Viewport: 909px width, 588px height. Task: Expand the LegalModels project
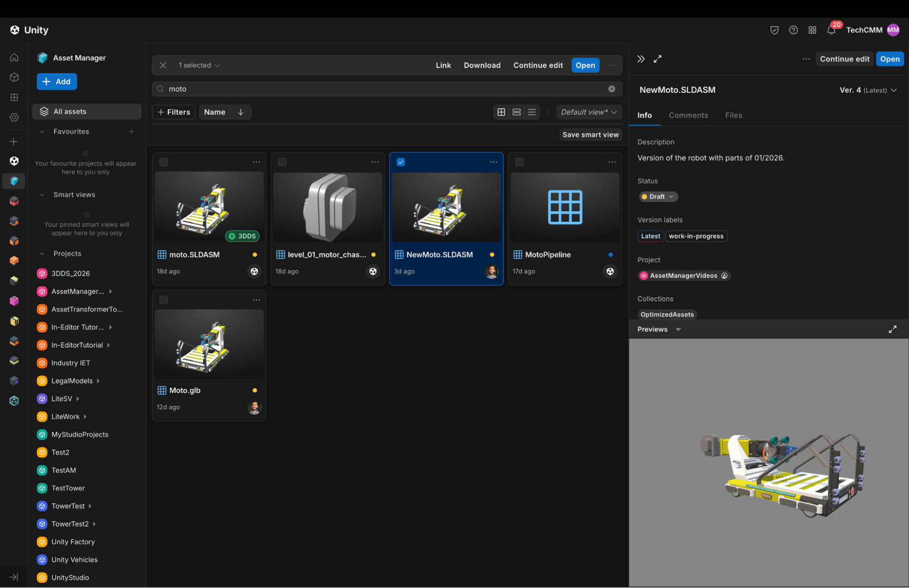pyautogui.click(x=98, y=381)
